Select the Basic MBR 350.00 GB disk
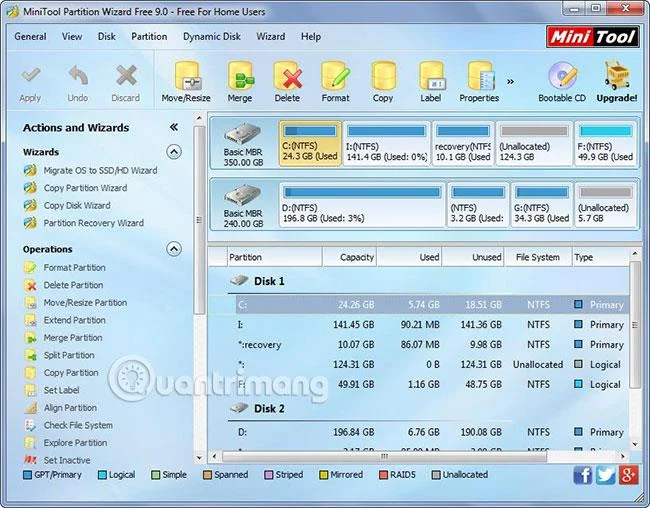The width and height of the screenshot is (650, 508). point(243,144)
